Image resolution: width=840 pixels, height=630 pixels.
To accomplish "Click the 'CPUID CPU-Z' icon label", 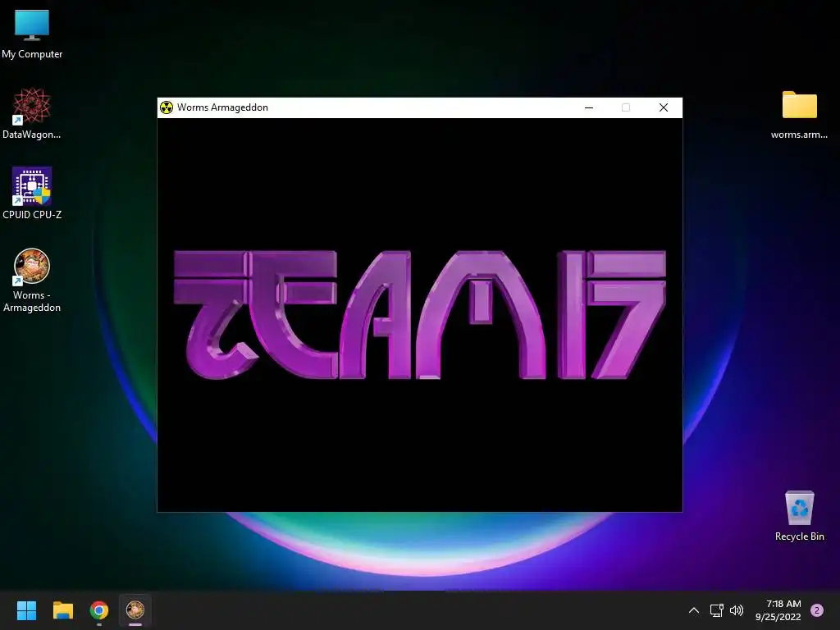I will [32, 215].
